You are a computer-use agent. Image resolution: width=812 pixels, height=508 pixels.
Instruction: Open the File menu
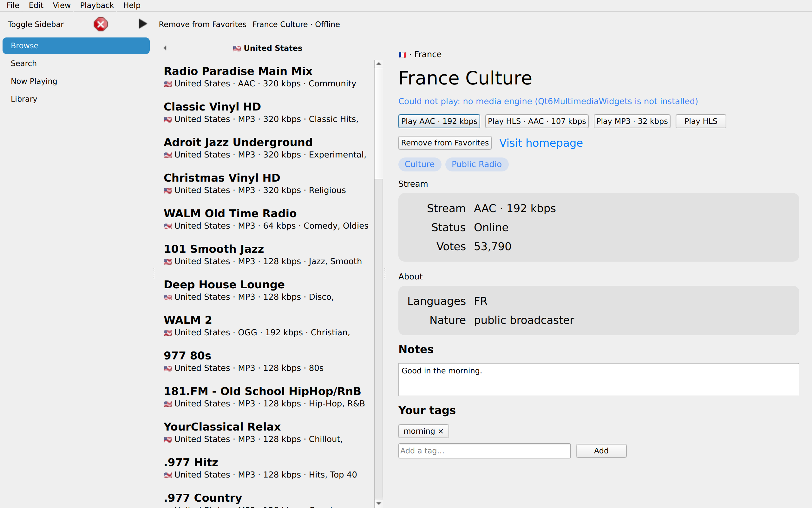pyautogui.click(x=13, y=5)
